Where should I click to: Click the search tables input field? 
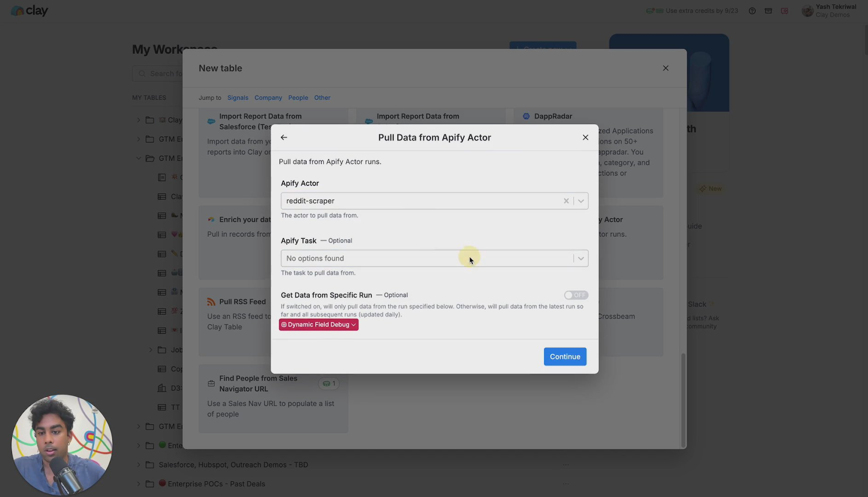click(x=157, y=73)
